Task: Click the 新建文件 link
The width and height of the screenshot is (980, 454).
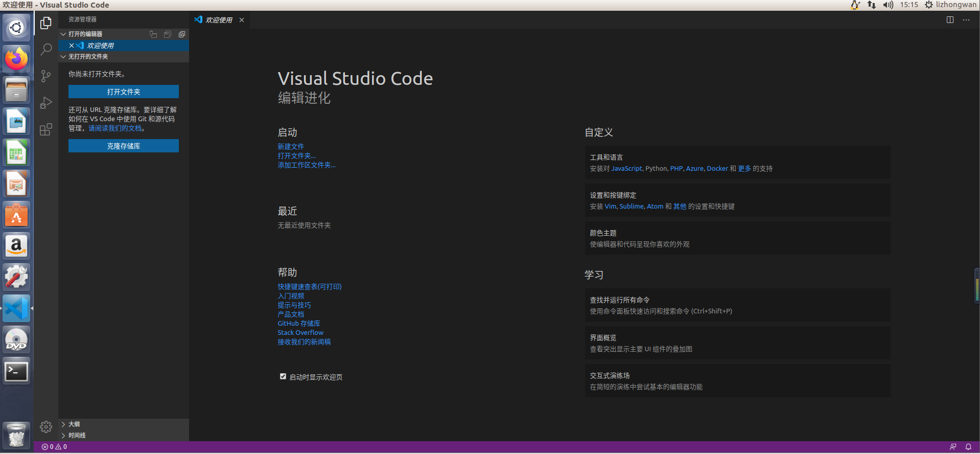Action: 291,147
